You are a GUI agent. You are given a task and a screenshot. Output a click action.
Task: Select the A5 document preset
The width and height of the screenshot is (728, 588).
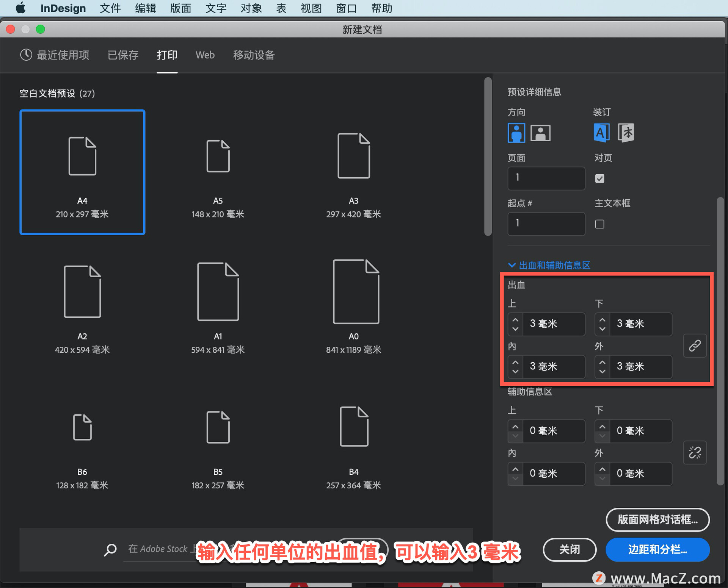(218, 172)
